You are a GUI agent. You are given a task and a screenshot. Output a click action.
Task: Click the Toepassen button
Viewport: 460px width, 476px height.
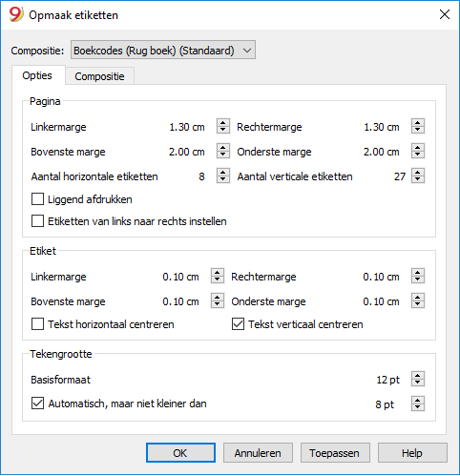(x=335, y=453)
